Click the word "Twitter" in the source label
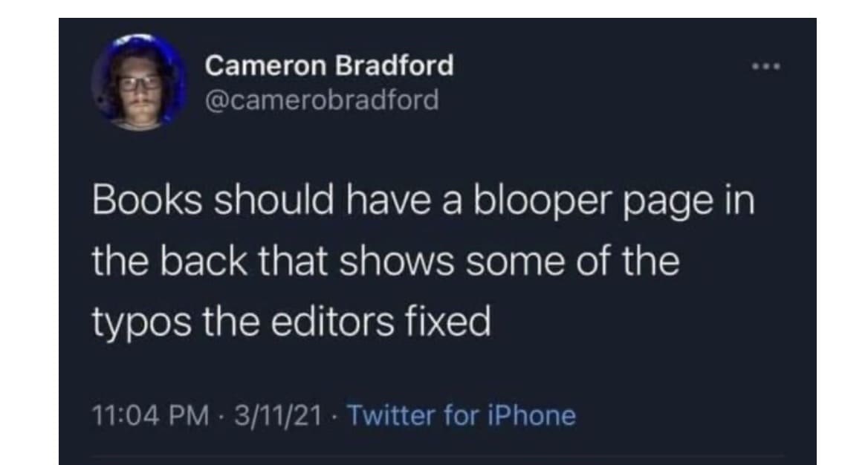This screenshot has width=868, height=465. 391,415
